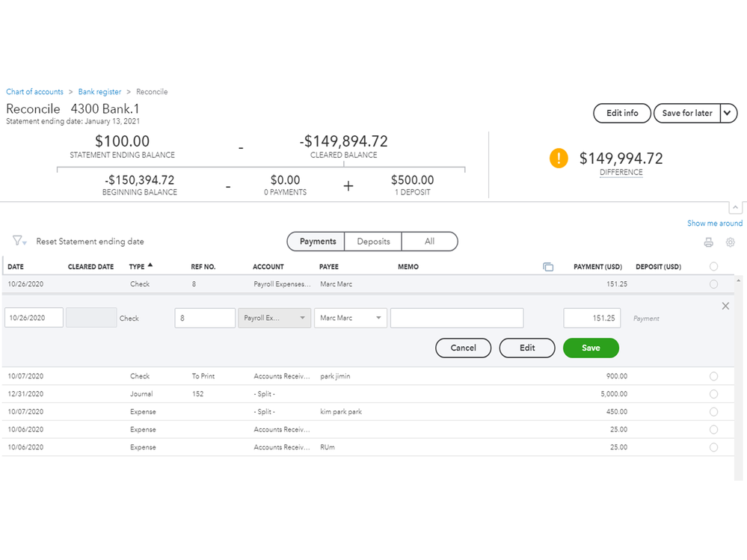This screenshot has height=560, width=747.
Task: Open Bank register breadcrumb link
Action: (99, 92)
